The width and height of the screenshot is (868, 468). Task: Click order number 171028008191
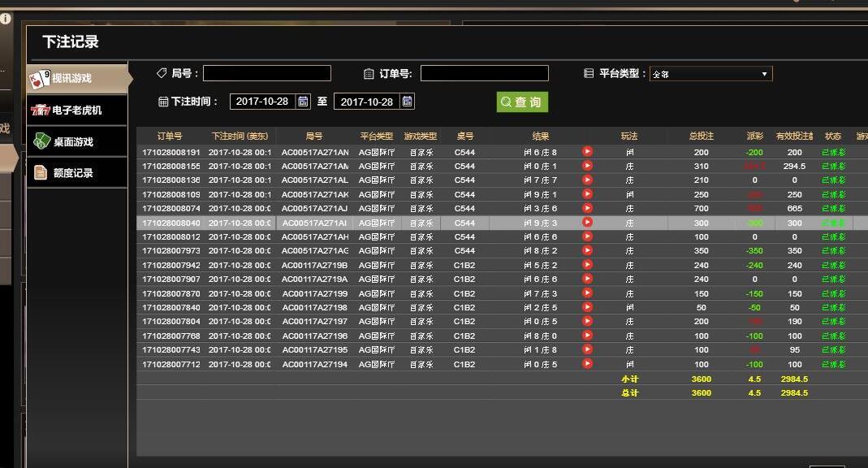pos(171,152)
